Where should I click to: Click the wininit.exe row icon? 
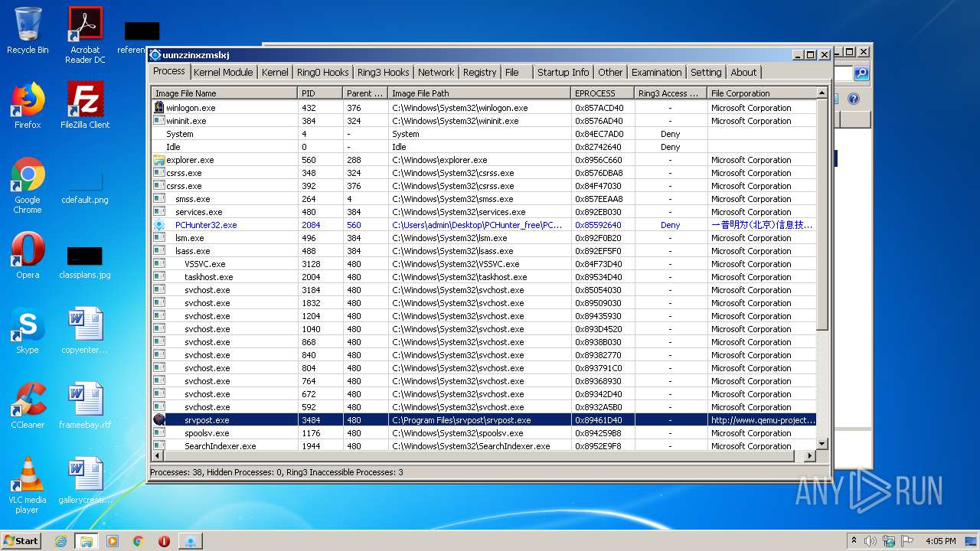(159, 121)
